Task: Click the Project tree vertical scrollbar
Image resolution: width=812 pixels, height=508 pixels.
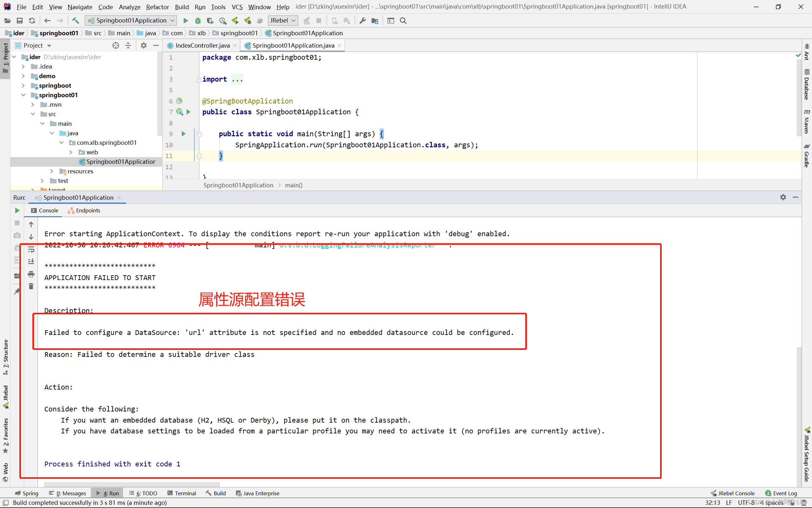Action: (x=159, y=94)
